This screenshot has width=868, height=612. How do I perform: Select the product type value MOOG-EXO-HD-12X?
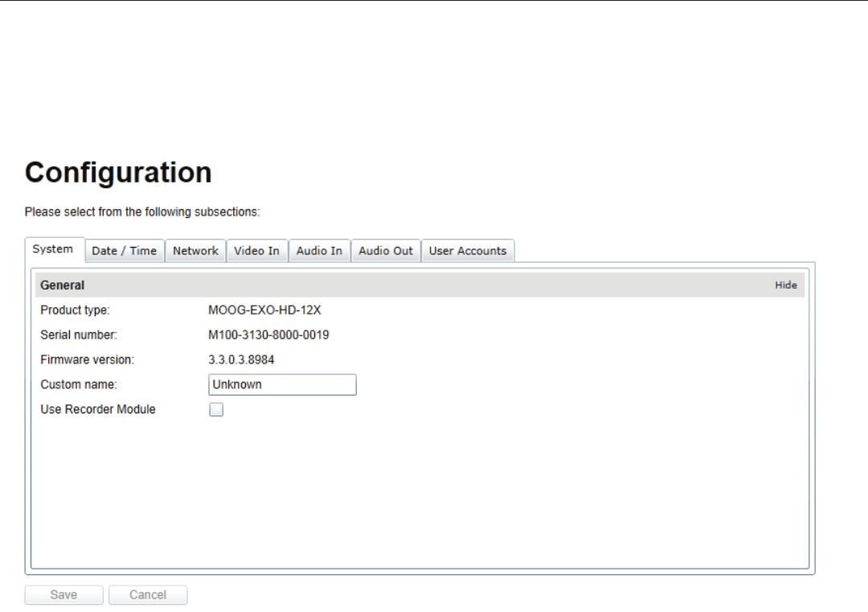pos(264,310)
